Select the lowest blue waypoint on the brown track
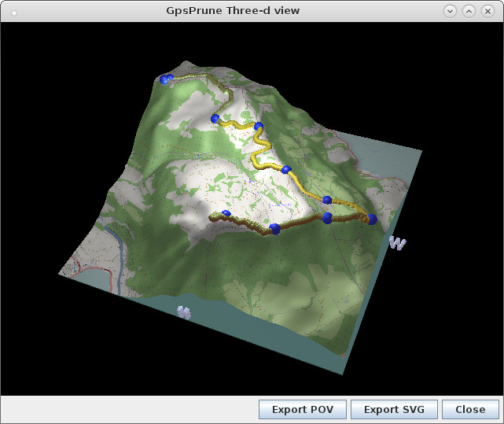This screenshot has width=504, height=424. point(274,229)
